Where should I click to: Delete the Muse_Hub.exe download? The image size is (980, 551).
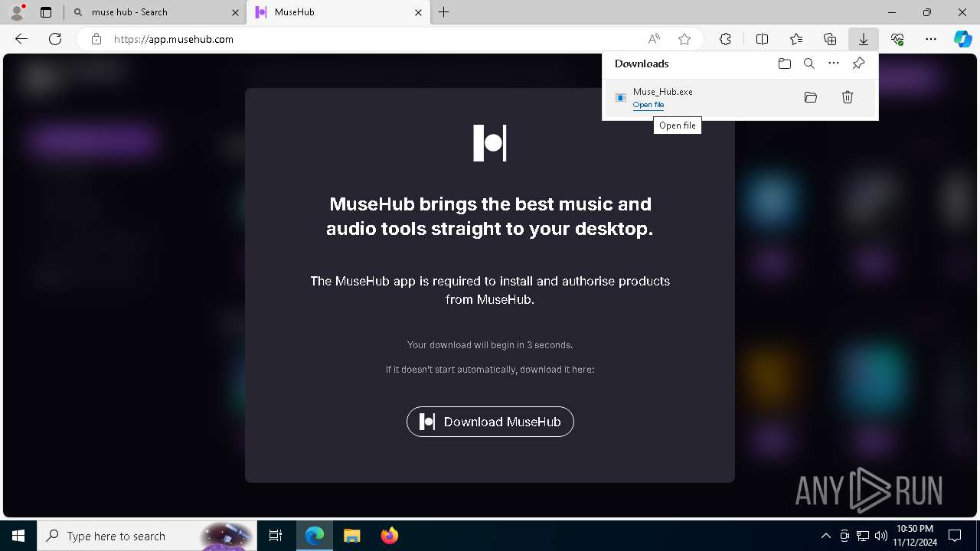click(848, 97)
